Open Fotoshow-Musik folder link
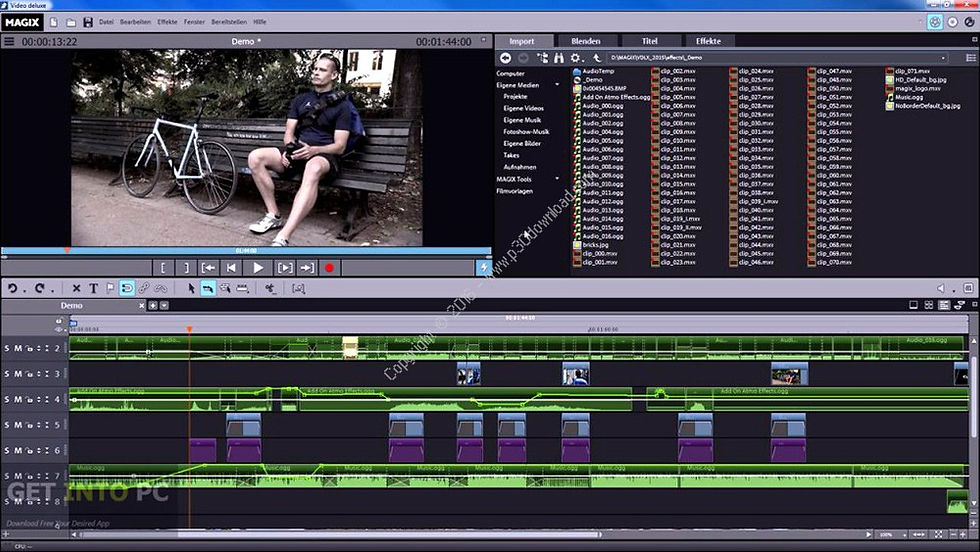This screenshot has height=552, width=980. [x=526, y=132]
